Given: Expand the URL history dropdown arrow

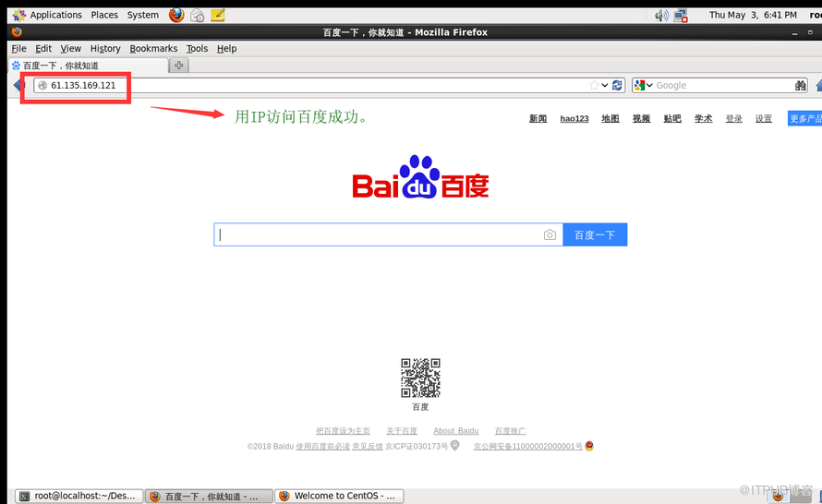Looking at the screenshot, I should click(604, 85).
